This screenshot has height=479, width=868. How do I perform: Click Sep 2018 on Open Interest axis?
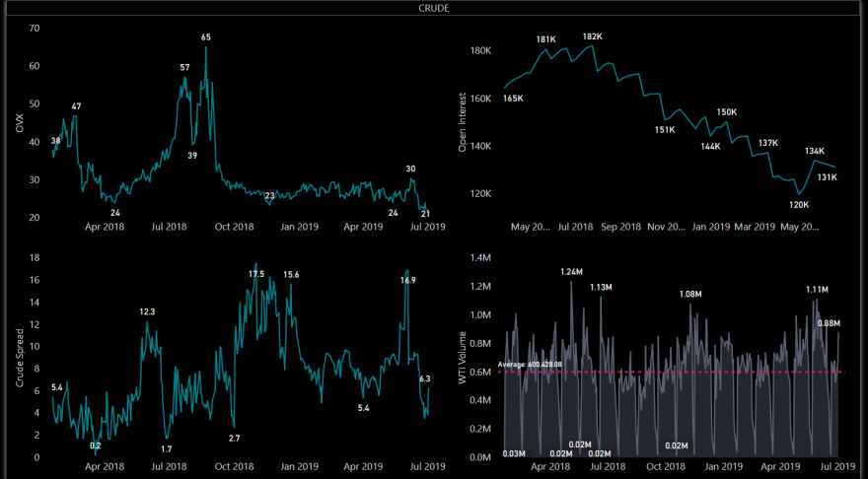click(620, 227)
